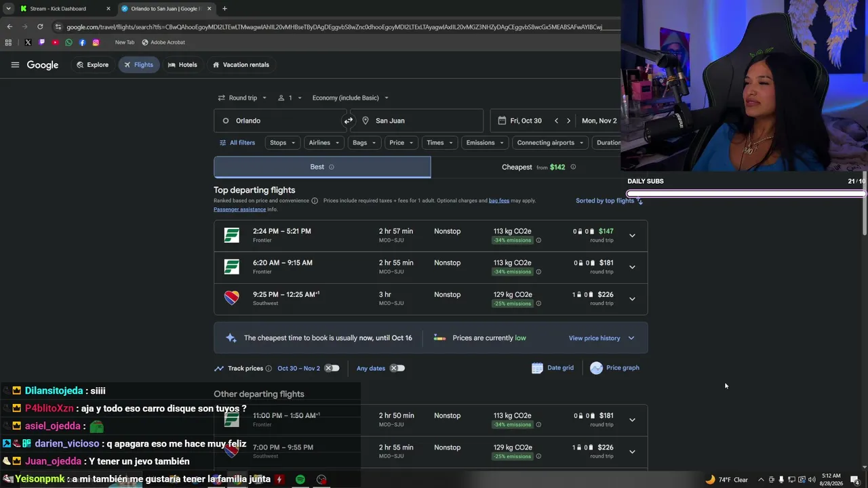Open the Price filter dropdown
The image size is (868, 488).
[x=401, y=142]
